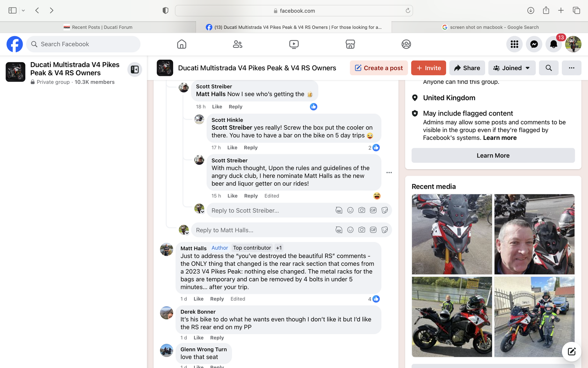Go back in Safari history
Screen dimensions: 588x368
point(37,11)
